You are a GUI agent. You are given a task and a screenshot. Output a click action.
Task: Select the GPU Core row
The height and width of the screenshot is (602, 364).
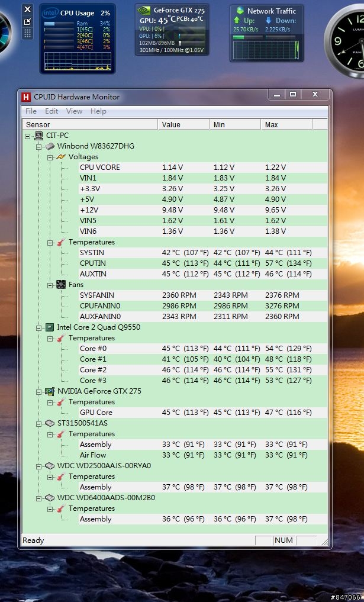[x=203, y=413]
